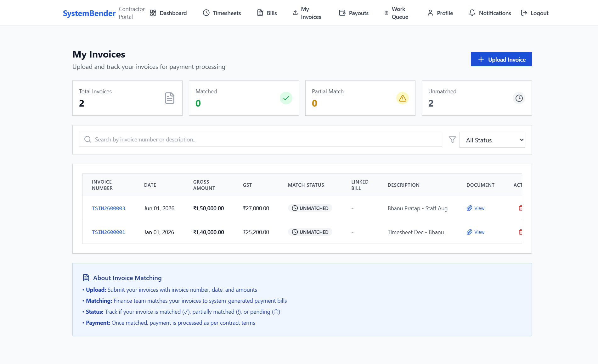Open invoice number TSIN2600001 link
Viewport: 598px width, 364px height.
click(109, 232)
